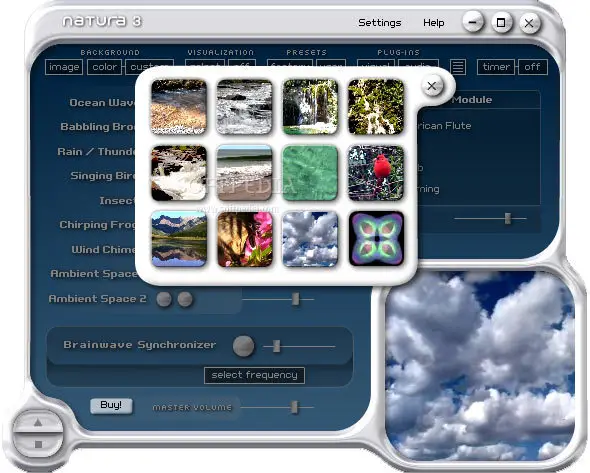Viewport: 590px width, 473px height.
Task: Click the Rain / Thunder sound label
Action: [x=96, y=152]
